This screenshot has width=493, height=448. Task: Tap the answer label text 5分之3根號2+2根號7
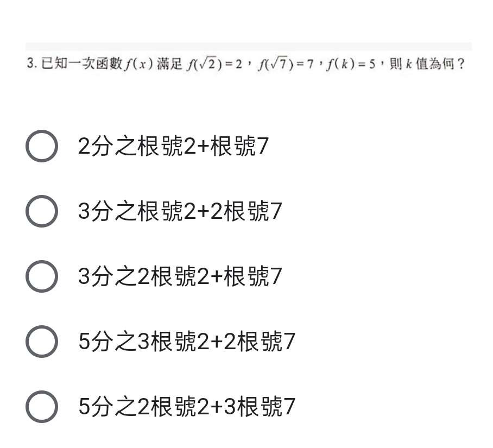click(187, 341)
